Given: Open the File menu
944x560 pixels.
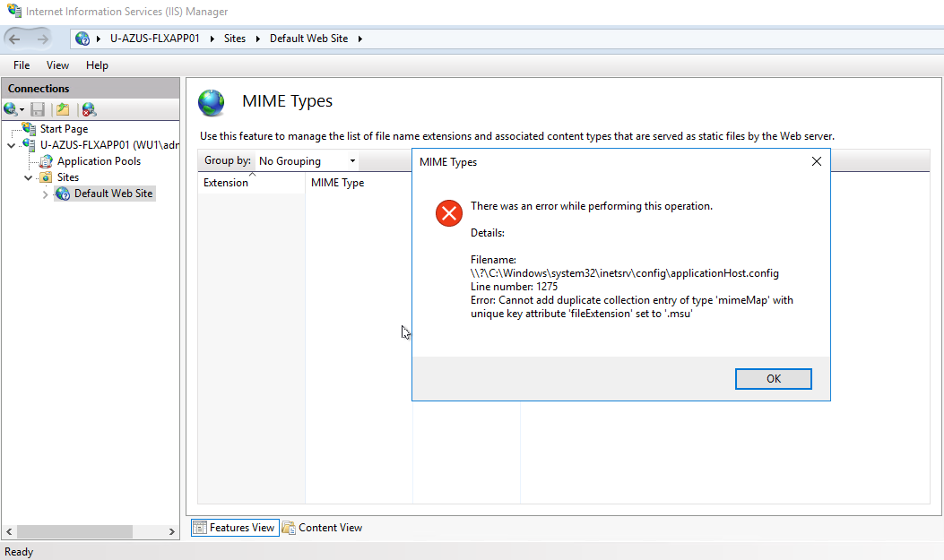Looking at the screenshot, I should point(22,65).
